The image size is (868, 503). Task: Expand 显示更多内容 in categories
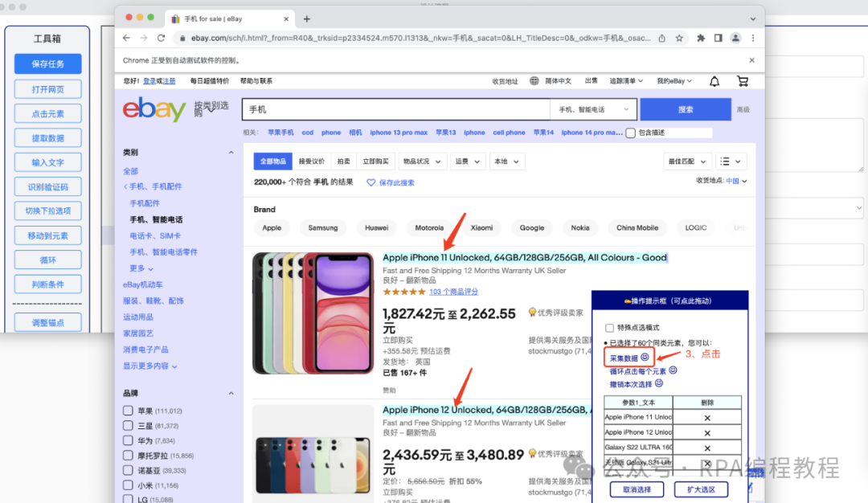(150, 366)
